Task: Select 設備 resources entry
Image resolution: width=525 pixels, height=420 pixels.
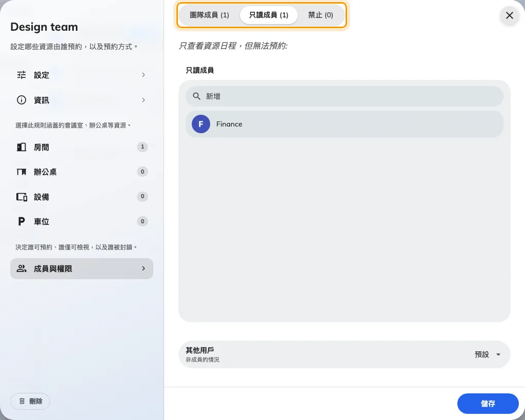Action: [82, 197]
